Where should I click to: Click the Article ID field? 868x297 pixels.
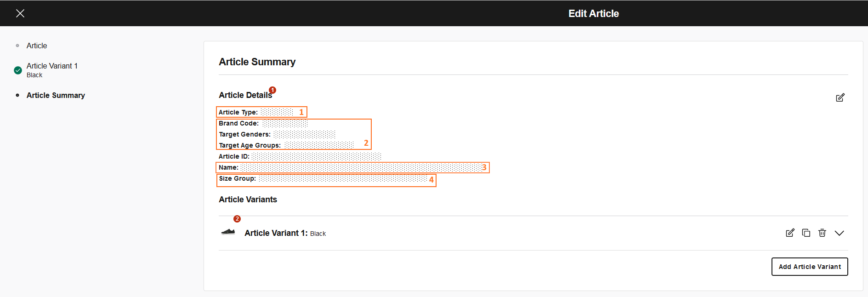pyautogui.click(x=300, y=156)
